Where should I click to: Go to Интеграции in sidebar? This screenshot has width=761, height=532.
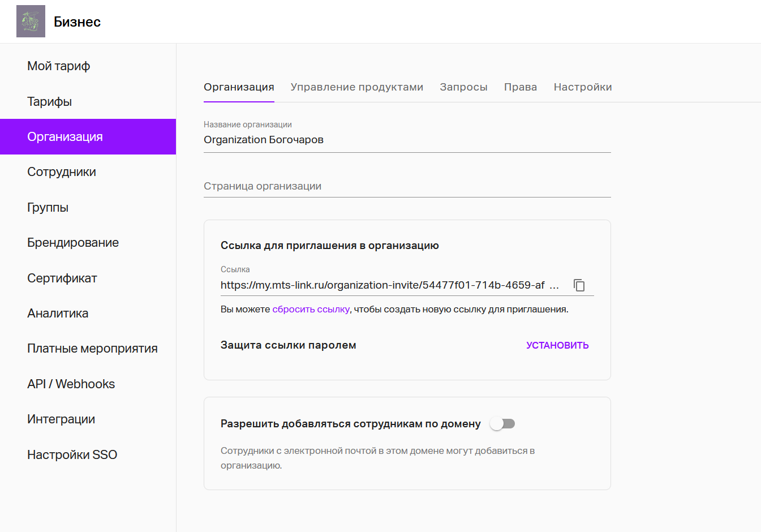[88, 419]
